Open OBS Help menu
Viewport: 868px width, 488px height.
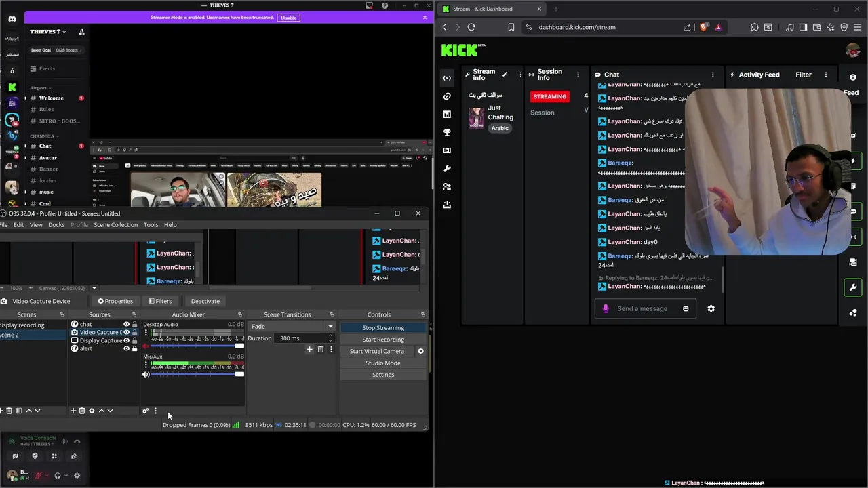(x=170, y=225)
